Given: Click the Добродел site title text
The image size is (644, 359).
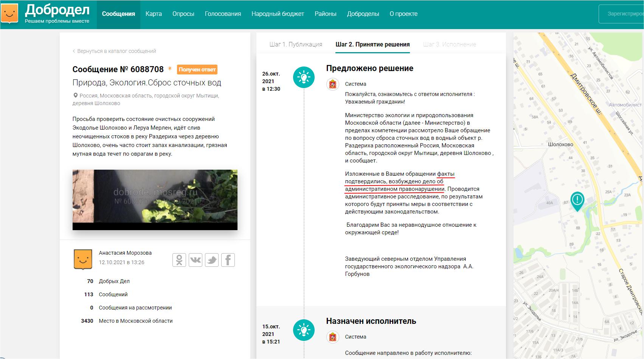Looking at the screenshot, I should click(57, 10).
